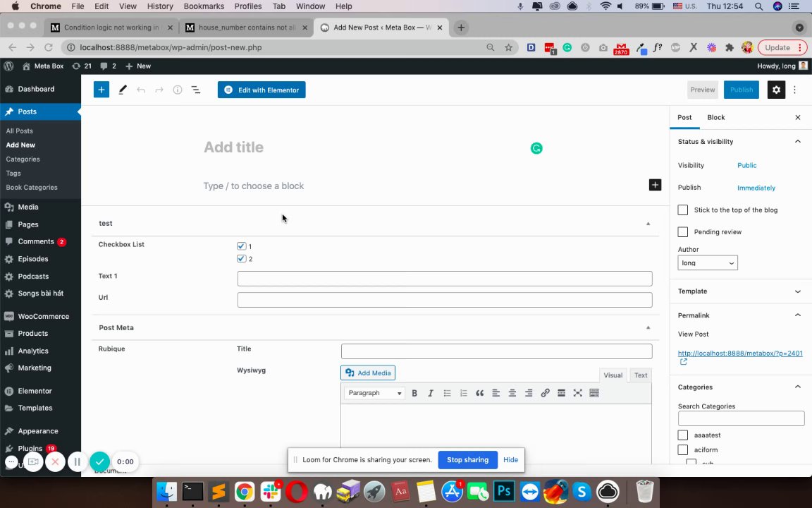
Task: Switch to the Visual editor tab
Action: [x=613, y=375]
